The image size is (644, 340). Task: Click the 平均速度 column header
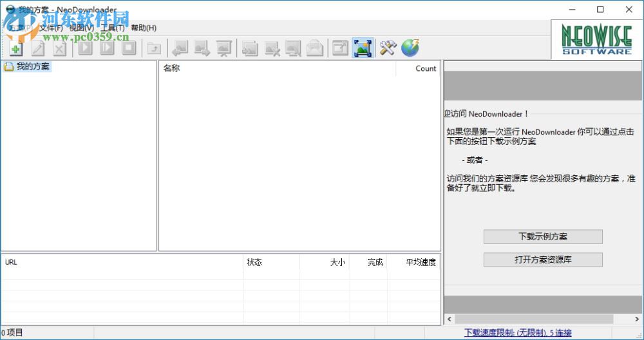coord(413,262)
